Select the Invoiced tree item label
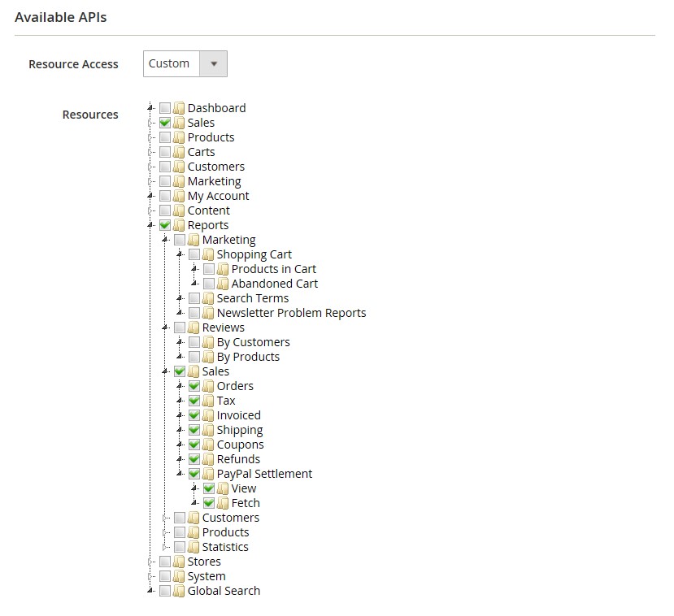This screenshot has width=674, height=616. click(x=238, y=415)
